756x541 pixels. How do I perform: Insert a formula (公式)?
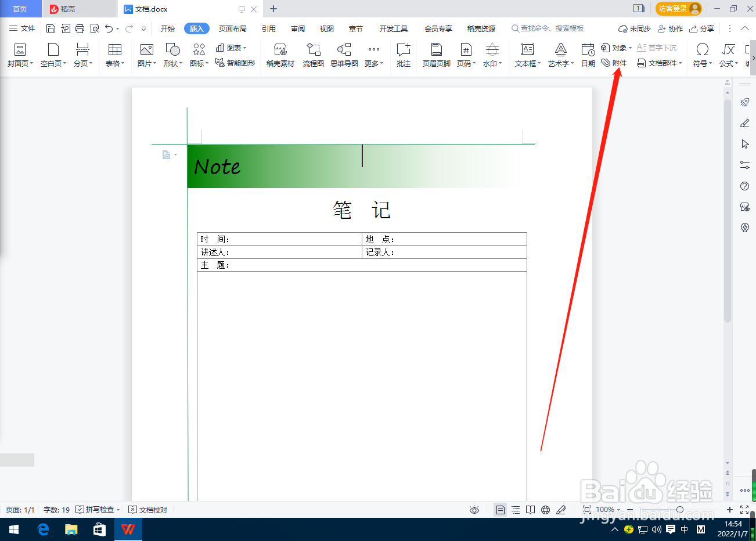729,55
